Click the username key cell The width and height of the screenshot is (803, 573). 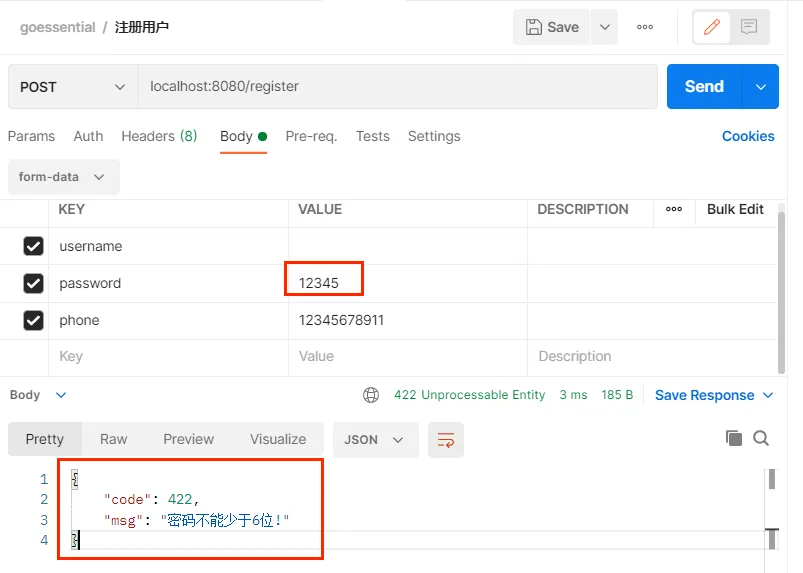click(168, 246)
